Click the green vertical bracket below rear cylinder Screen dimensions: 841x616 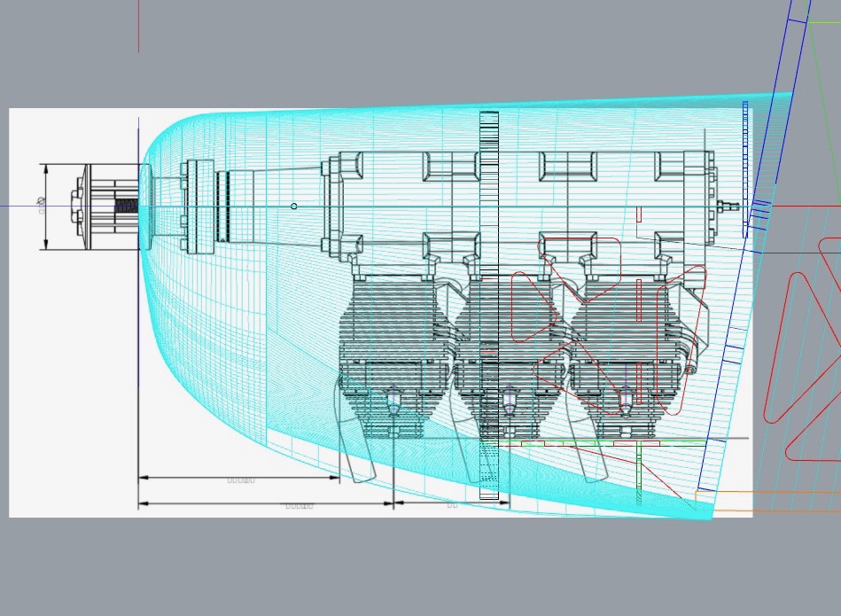tap(639, 470)
